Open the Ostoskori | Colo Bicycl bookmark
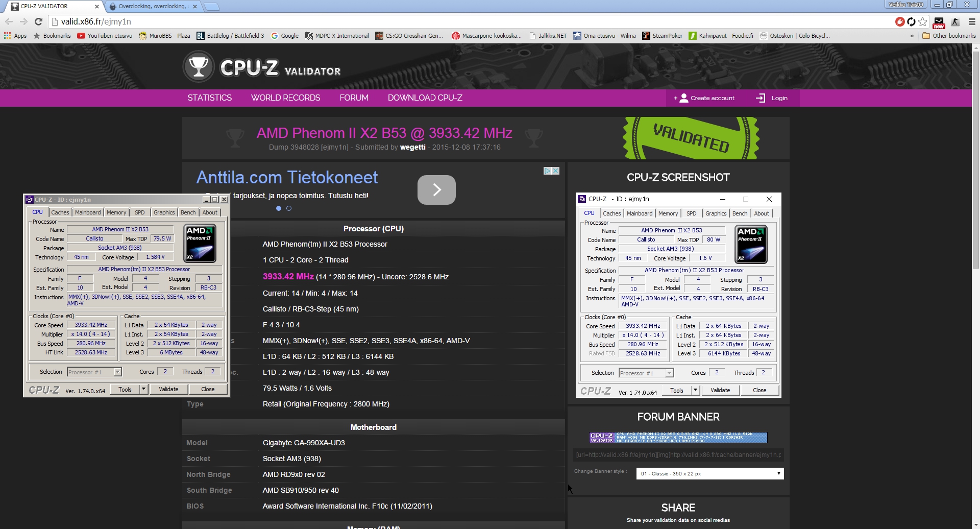 (x=795, y=36)
